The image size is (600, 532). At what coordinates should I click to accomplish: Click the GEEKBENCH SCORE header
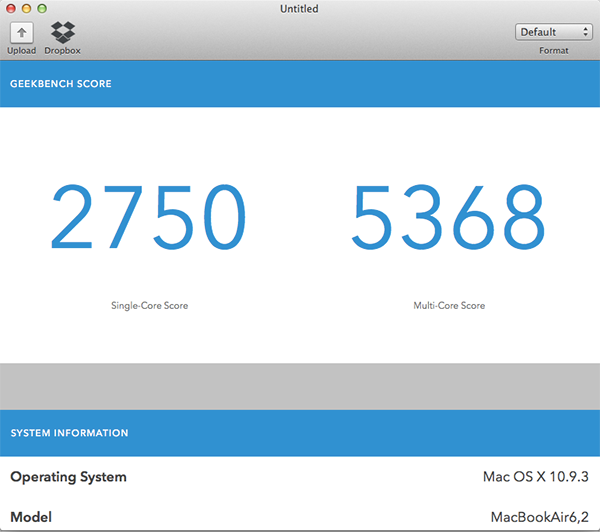(x=61, y=84)
